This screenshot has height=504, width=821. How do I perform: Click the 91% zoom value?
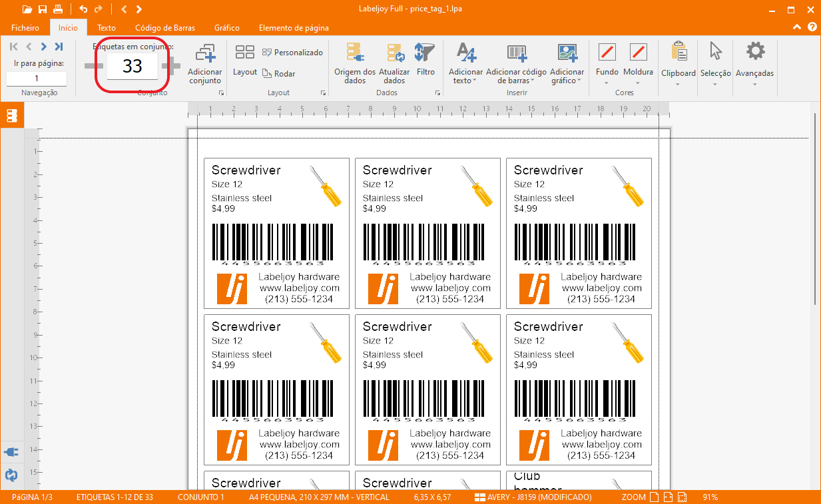[x=710, y=497]
